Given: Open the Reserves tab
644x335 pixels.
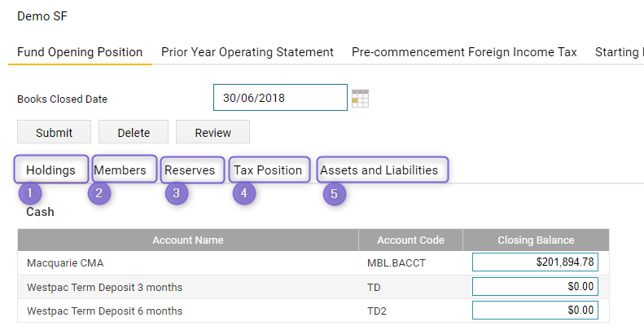Looking at the screenshot, I should [190, 170].
